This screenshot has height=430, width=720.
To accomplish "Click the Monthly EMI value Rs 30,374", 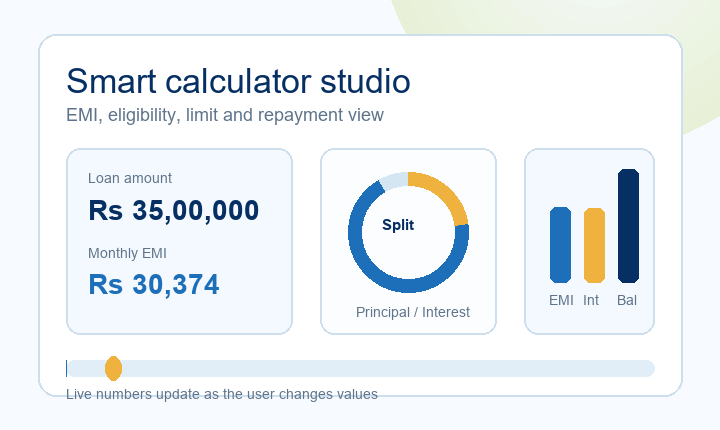I will pos(154,284).
